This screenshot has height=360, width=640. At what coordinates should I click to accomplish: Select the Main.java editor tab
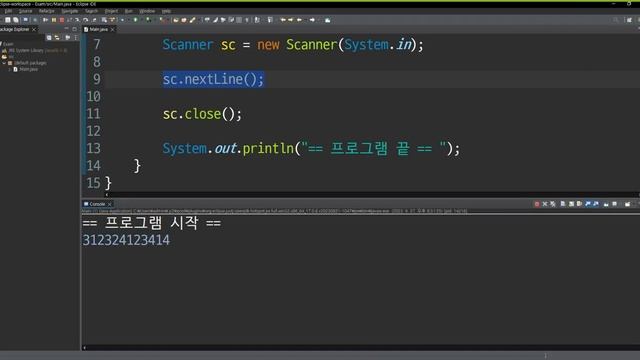(x=98, y=29)
